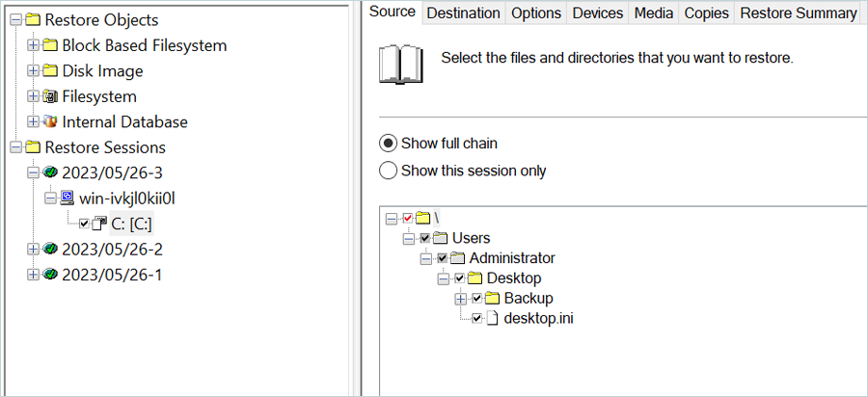The width and height of the screenshot is (868, 397).
Task: Switch to the Destination tab
Action: click(463, 13)
